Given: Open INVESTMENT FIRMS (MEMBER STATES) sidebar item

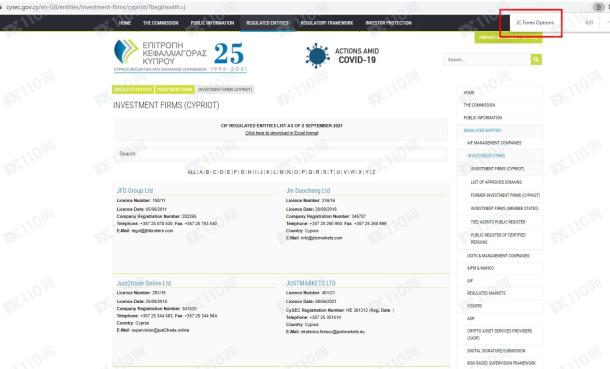Looking at the screenshot, I should (505, 208).
